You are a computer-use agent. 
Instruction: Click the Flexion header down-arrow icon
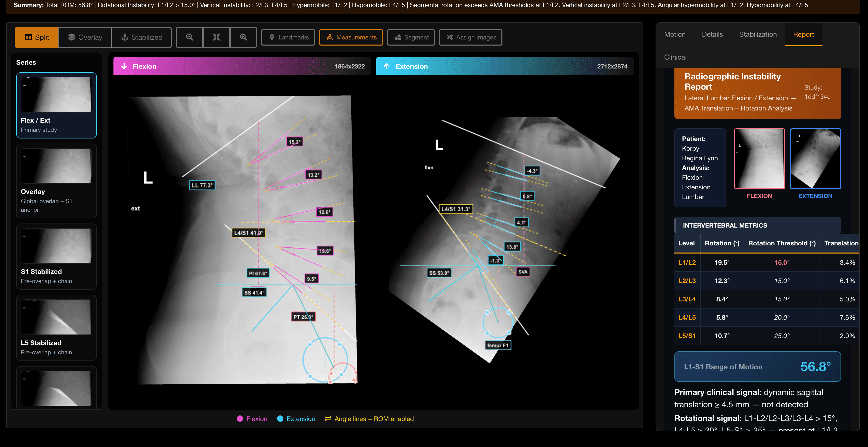click(124, 66)
